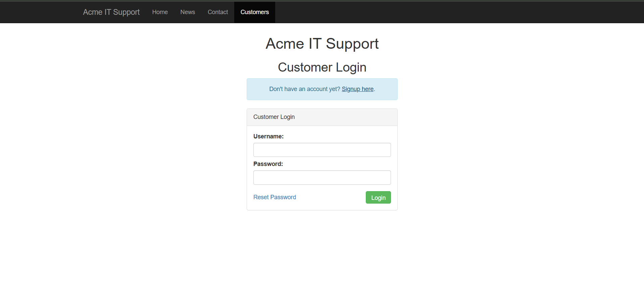Viewport: 644px width, 300px height.
Task: Click the Password: field label
Action: [x=268, y=164]
